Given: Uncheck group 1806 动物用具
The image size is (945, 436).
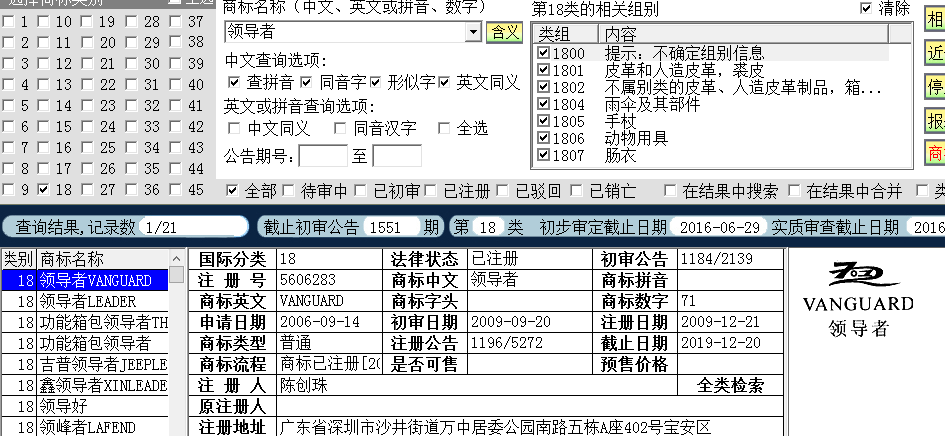Looking at the screenshot, I should 544,138.
